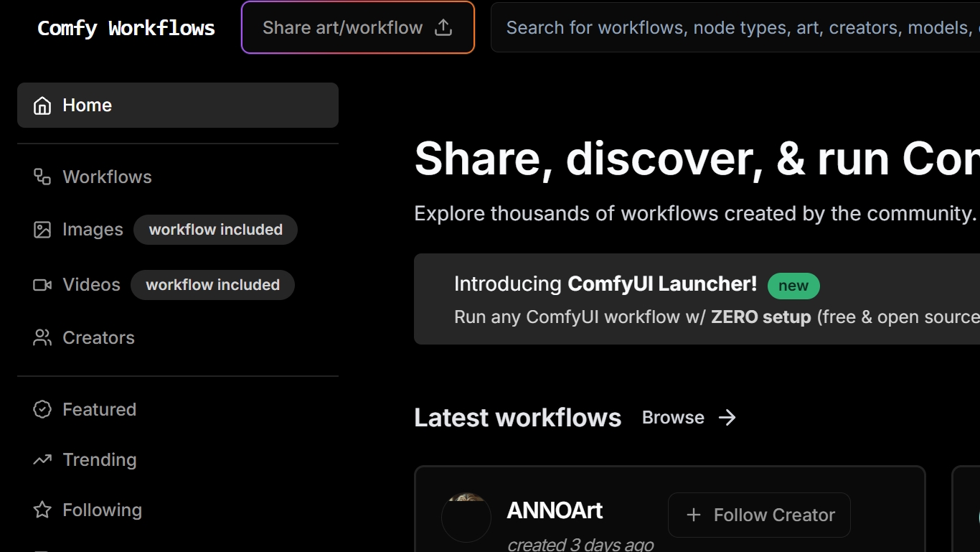Click the arrow next to Browse
Screen dimensions: 980x552
(727, 418)
